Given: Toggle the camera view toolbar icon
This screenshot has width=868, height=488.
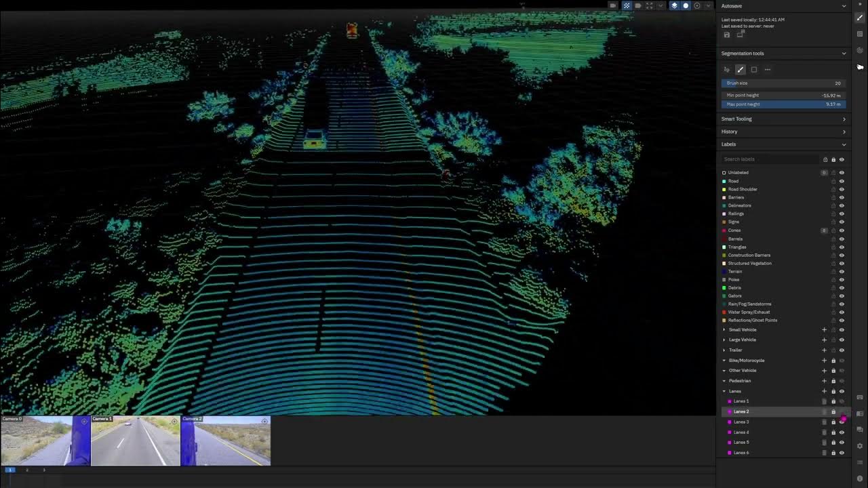Looking at the screenshot, I should coord(613,5).
